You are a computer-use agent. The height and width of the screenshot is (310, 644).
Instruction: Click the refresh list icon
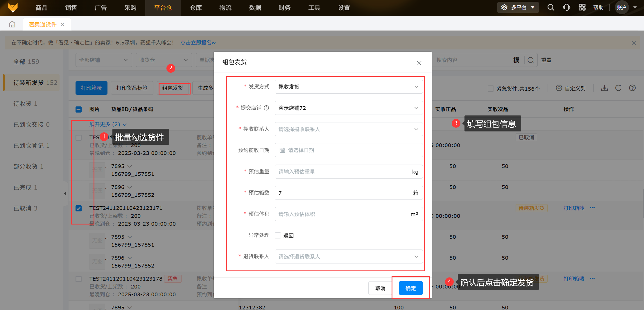(x=618, y=88)
